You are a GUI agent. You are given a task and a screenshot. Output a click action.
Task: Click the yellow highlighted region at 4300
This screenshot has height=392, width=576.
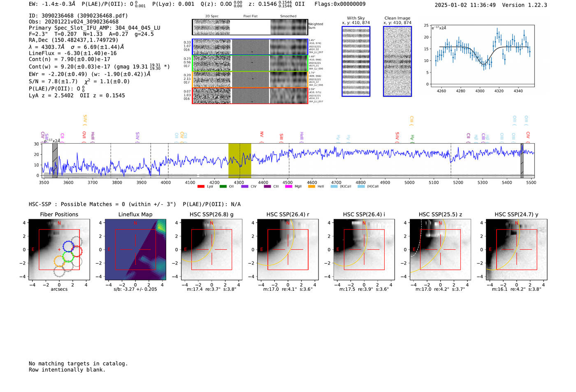pyautogui.click(x=240, y=160)
